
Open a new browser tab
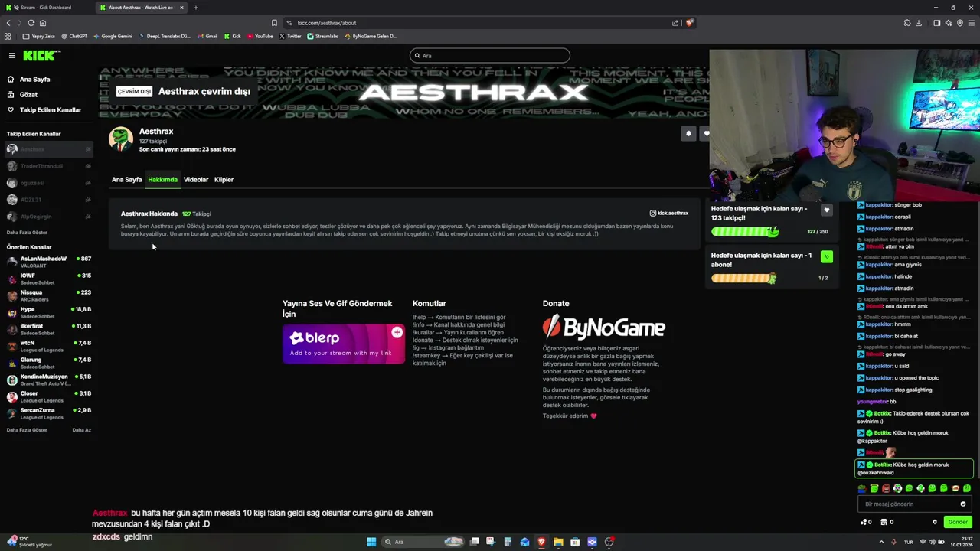[x=195, y=8]
